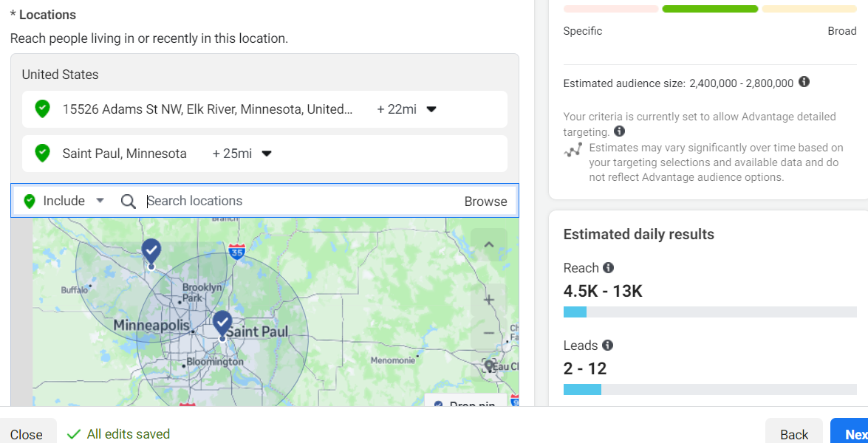
Task: Click the Menomonie label on the map
Action: pyautogui.click(x=393, y=360)
